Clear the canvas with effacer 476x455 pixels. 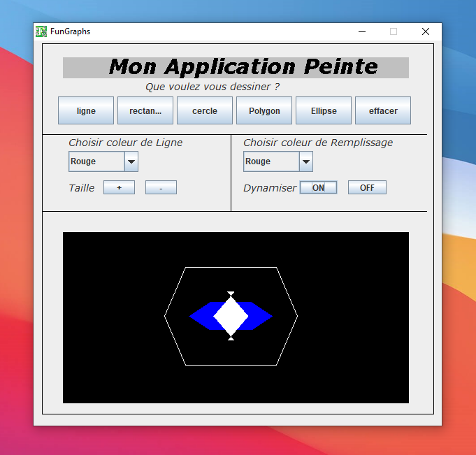[x=383, y=110]
